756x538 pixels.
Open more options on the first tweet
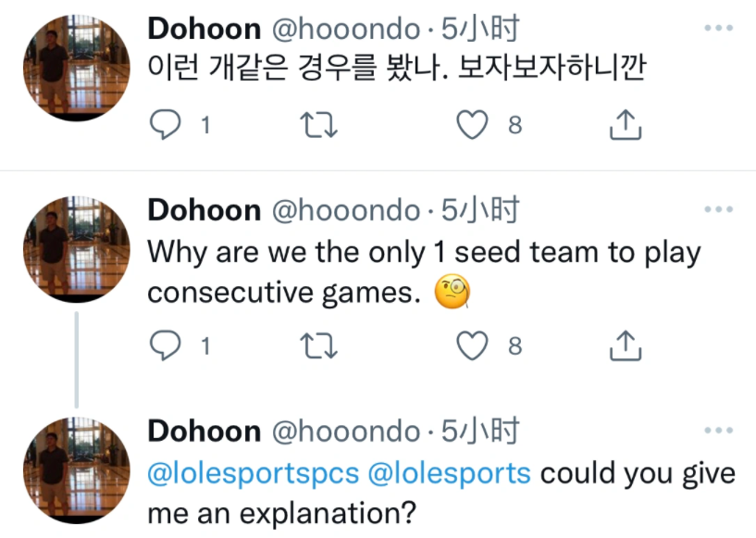[x=718, y=30]
